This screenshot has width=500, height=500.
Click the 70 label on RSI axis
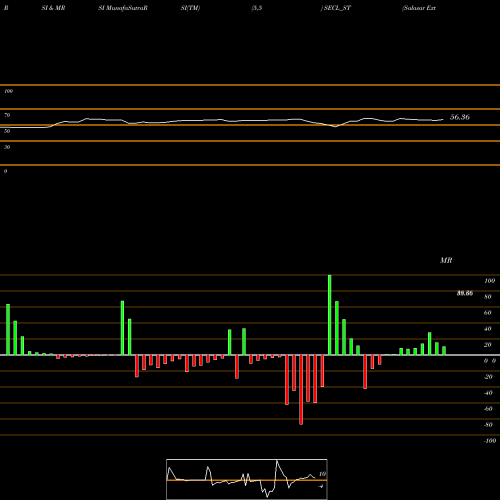click(7, 115)
